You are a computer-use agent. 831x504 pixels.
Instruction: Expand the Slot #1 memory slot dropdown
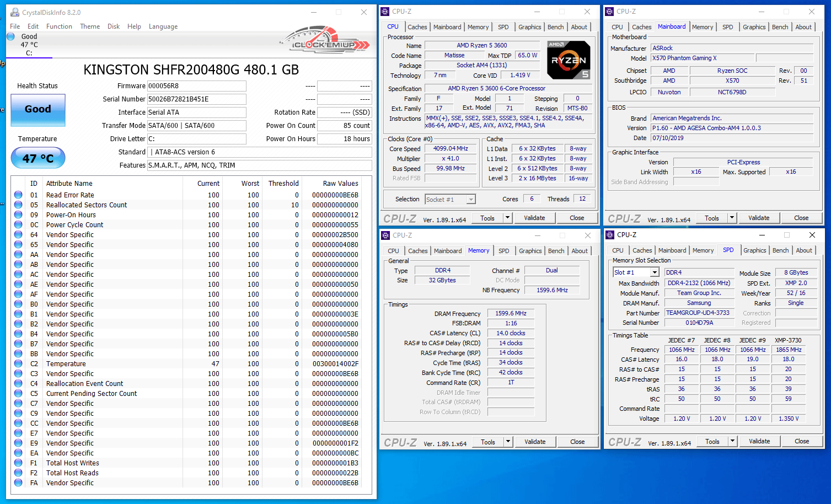coord(654,272)
